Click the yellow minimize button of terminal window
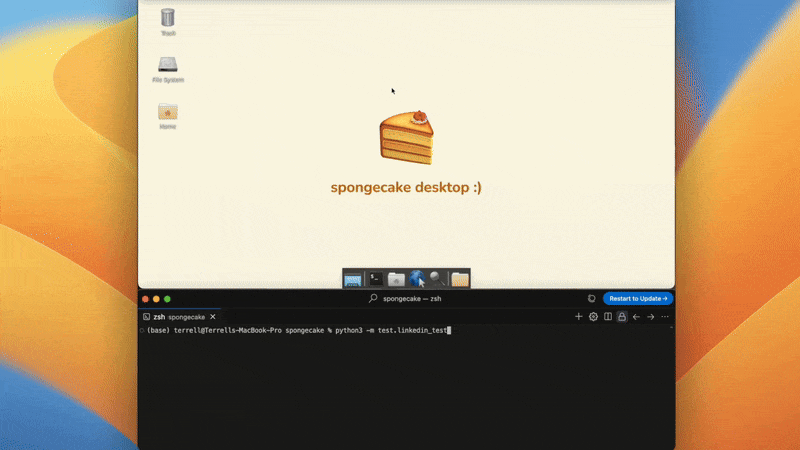 point(156,299)
